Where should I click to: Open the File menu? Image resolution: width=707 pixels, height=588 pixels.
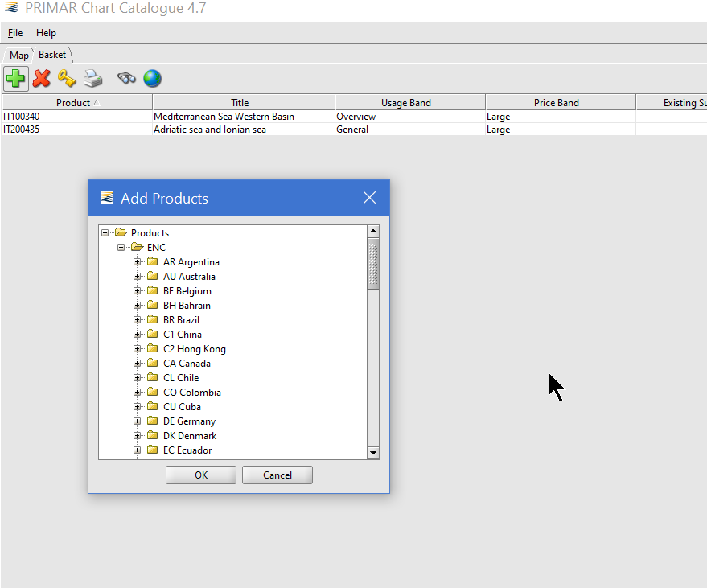click(15, 33)
